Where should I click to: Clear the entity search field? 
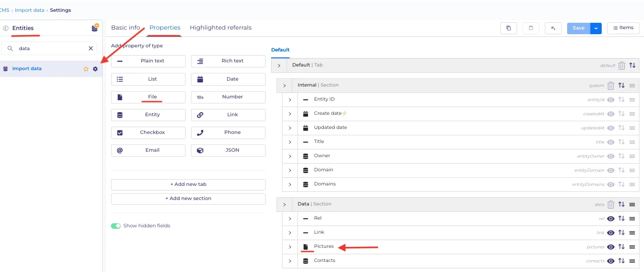tap(91, 48)
